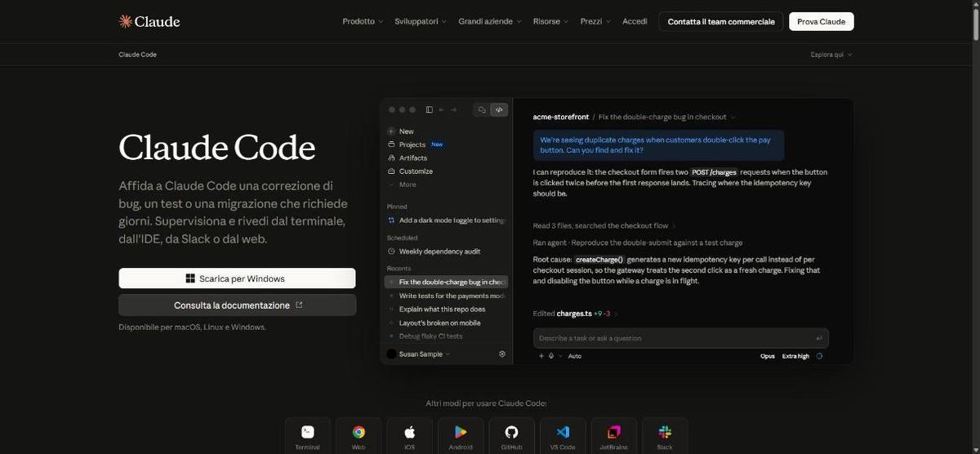Open the Auto mode selector
The width and height of the screenshot is (980, 454).
pos(575,356)
